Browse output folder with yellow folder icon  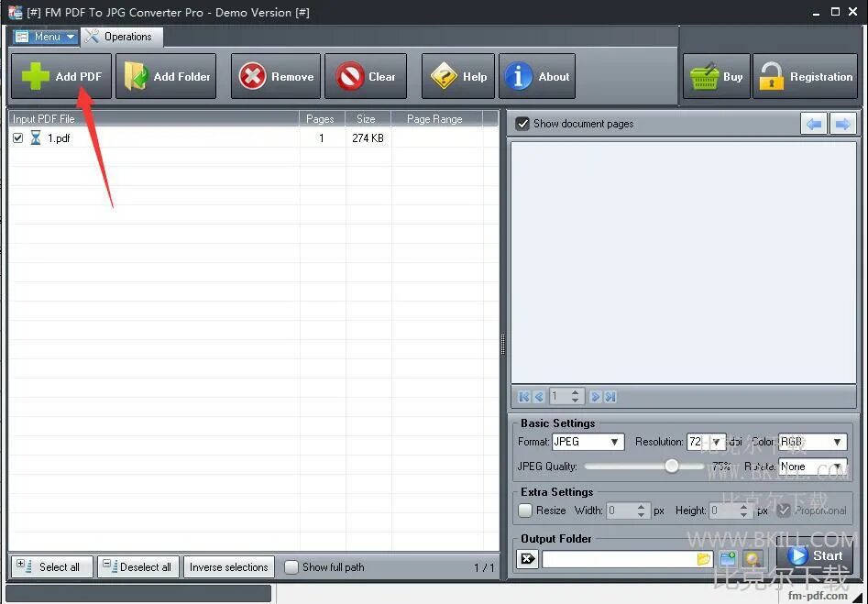pyautogui.click(x=704, y=559)
